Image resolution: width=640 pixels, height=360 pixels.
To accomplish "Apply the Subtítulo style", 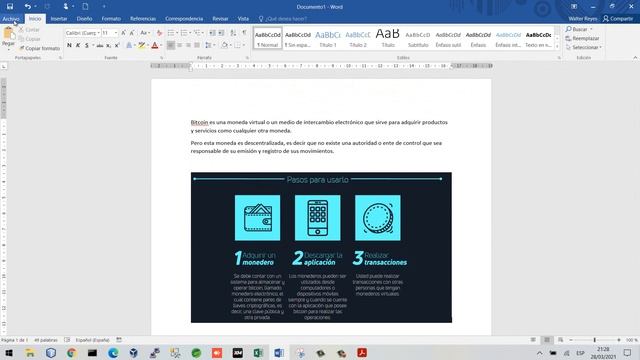I will click(x=418, y=39).
